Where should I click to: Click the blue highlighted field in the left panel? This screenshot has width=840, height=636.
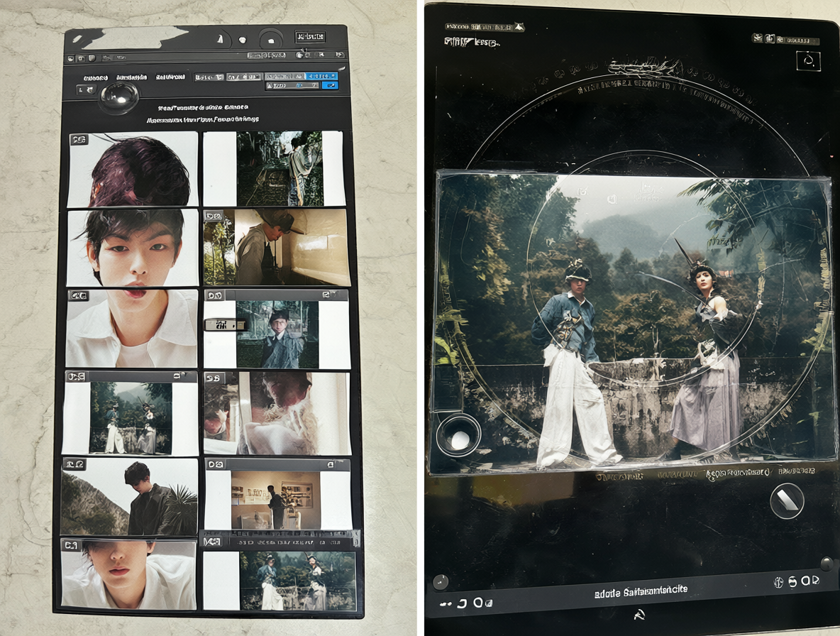[x=322, y=77]
